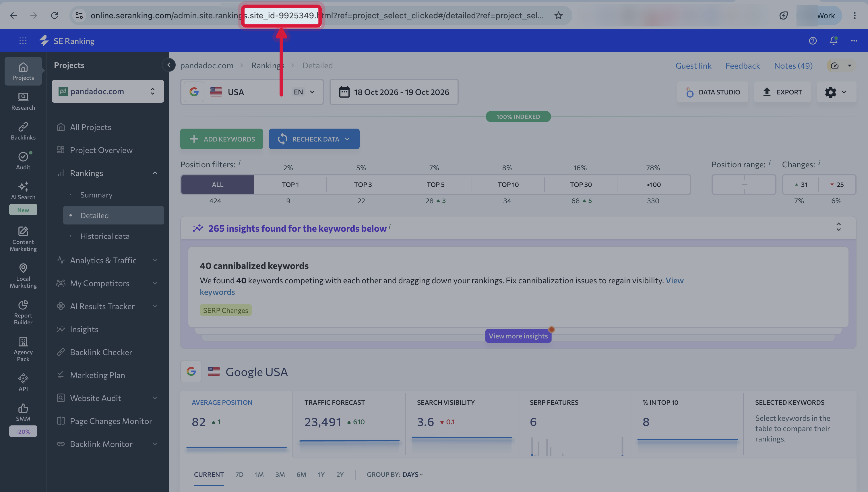The image size is (868, 492).
Task: Open Projects in the left icon bar
Action: pos(23,71)
